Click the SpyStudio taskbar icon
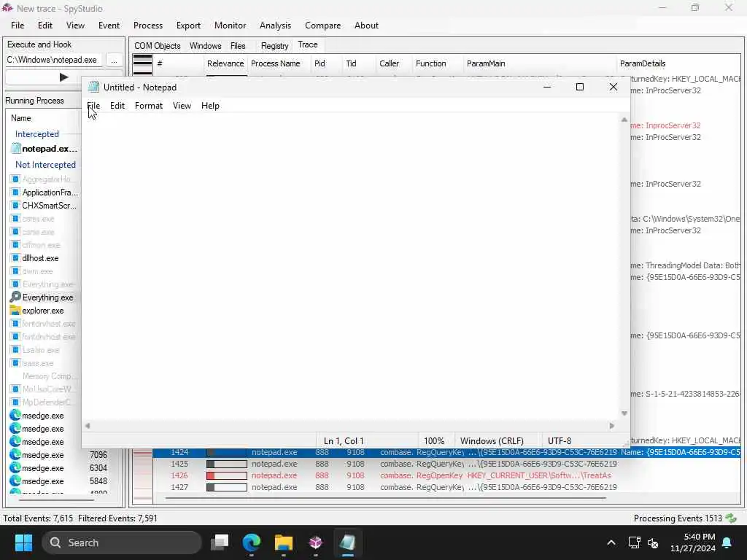747x560 pixels. [x=315, y=542]
